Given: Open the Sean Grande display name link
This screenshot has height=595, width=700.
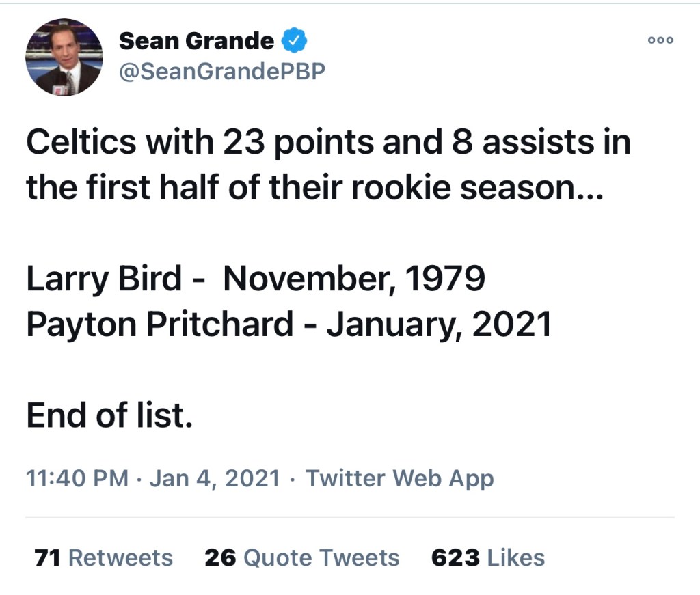Looking at the screenshot, I should pos(196,41).
